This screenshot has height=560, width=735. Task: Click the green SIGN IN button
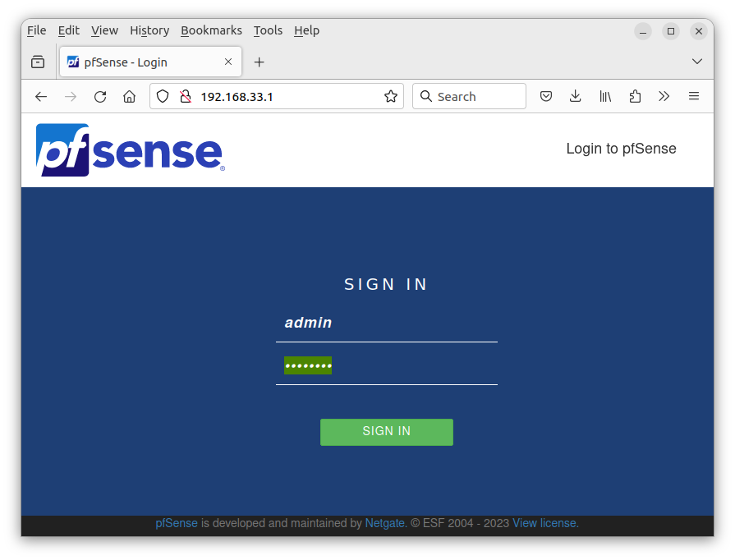386,432
